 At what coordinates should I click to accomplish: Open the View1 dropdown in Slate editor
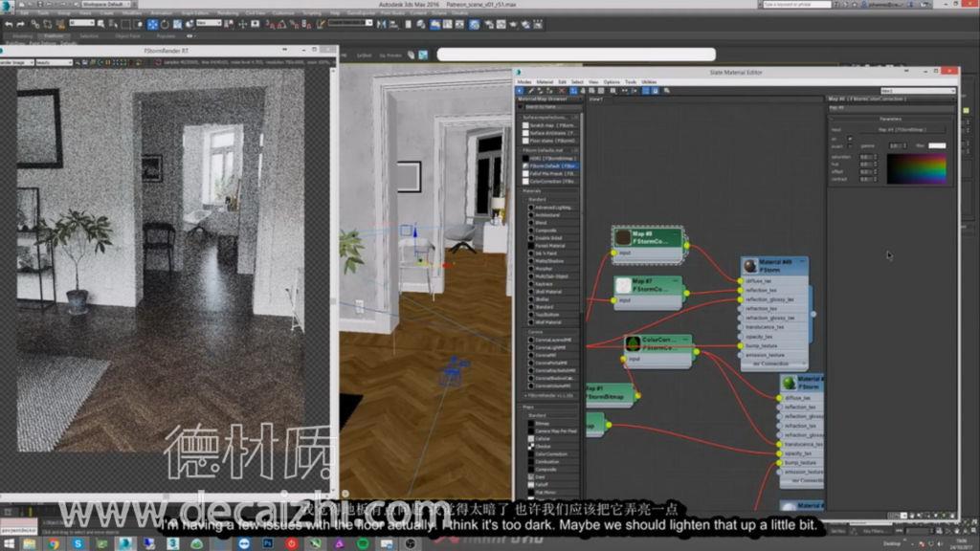(918, 91)
